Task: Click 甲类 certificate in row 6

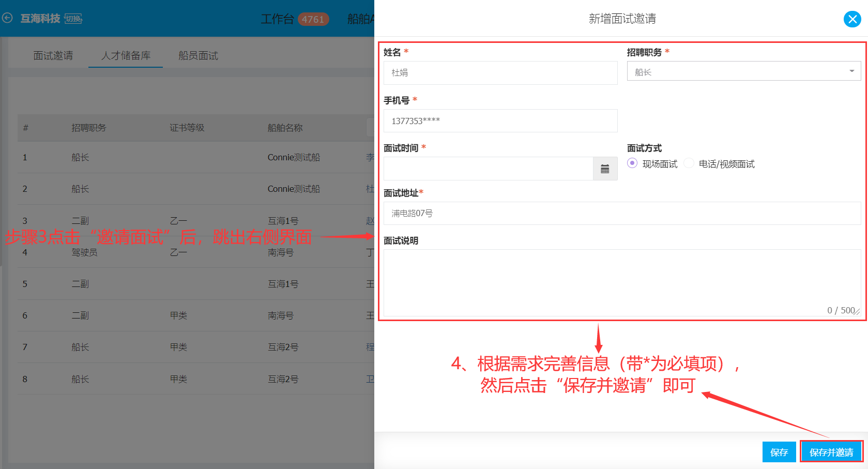Action: [x=178, y=315]
